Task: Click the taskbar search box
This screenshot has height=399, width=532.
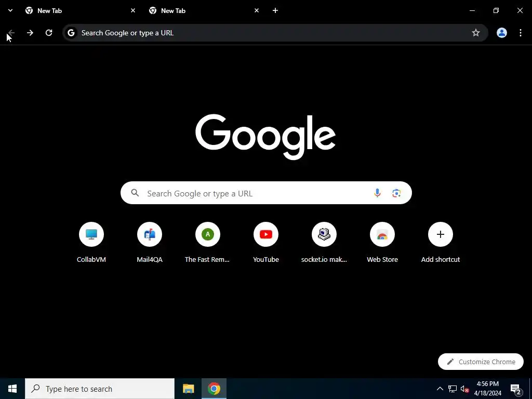Action: pyautogui.click(x=100, y=389)
